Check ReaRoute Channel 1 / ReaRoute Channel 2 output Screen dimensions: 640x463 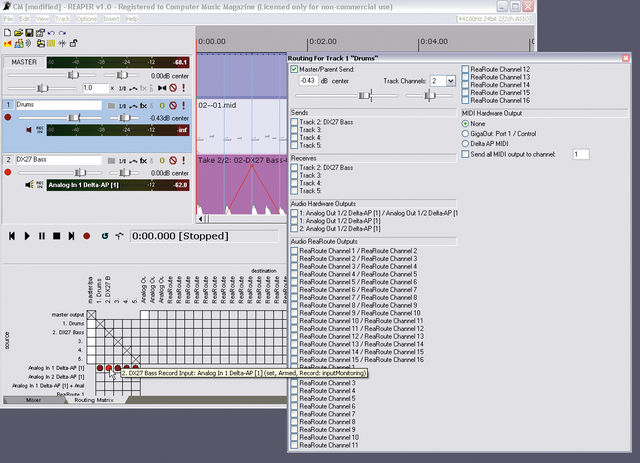point(294,251)
